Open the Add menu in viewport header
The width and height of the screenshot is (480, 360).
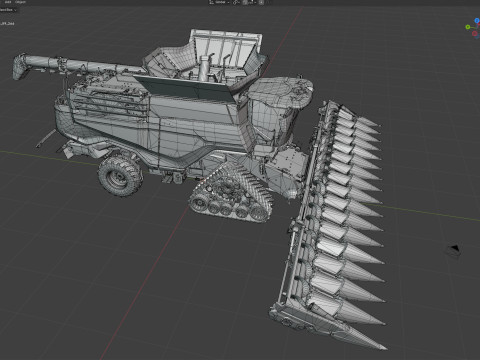(x=8, y=2)
